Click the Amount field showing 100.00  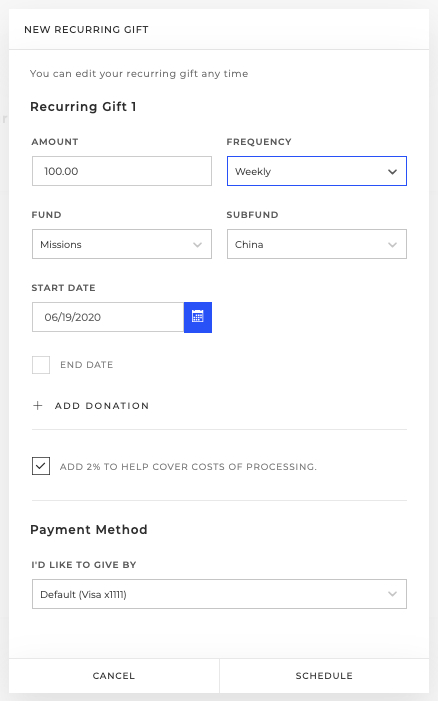[122, 171]
